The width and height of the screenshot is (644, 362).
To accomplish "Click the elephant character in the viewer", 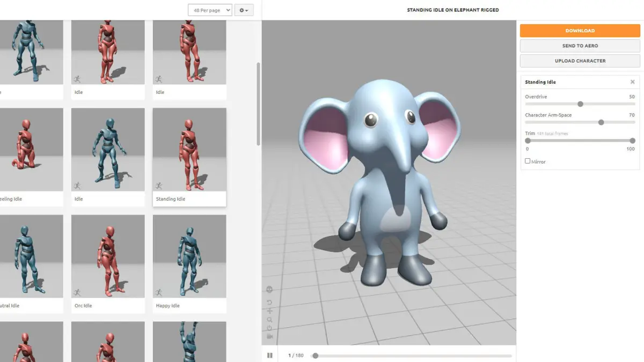I will click(380, 182).
